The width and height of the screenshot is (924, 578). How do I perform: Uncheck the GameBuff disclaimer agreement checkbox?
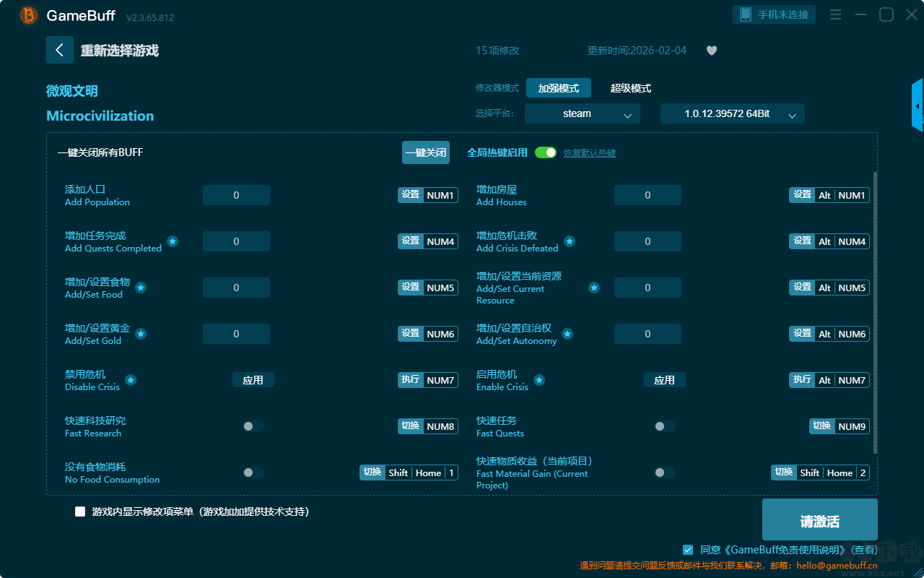pyautogui.click(x=688, y=550)
